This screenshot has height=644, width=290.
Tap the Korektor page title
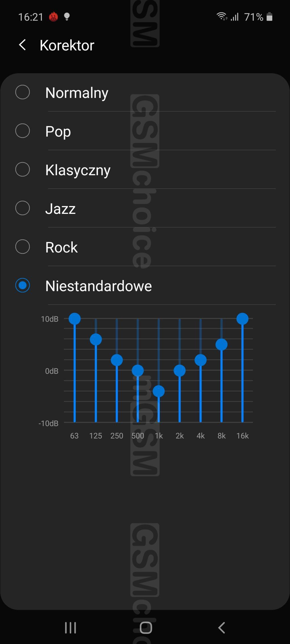(x=67, y=45)
